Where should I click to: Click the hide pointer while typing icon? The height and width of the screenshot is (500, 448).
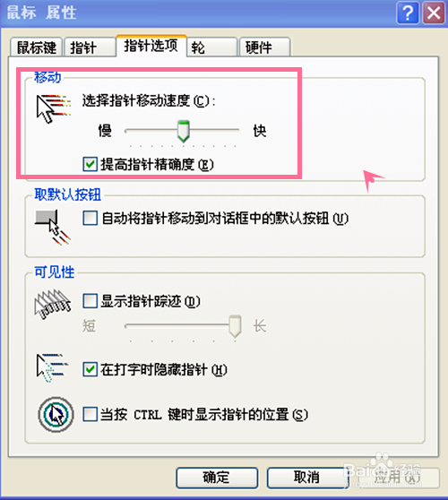click(52, 368)
